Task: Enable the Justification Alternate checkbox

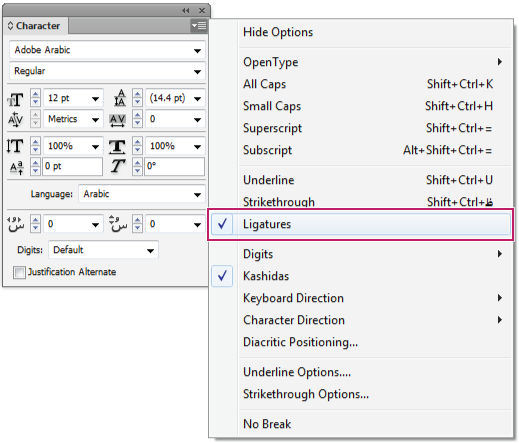Action: [x=19, y=272]
